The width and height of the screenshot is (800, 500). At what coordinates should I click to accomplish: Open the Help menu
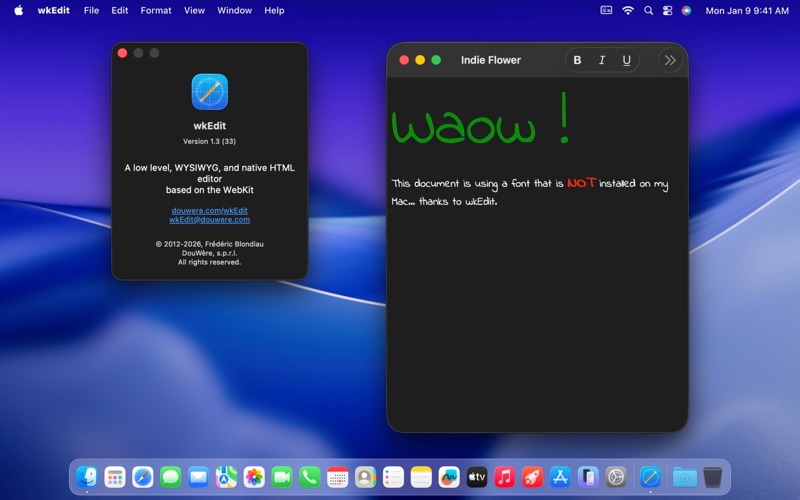tap(274, 10)
